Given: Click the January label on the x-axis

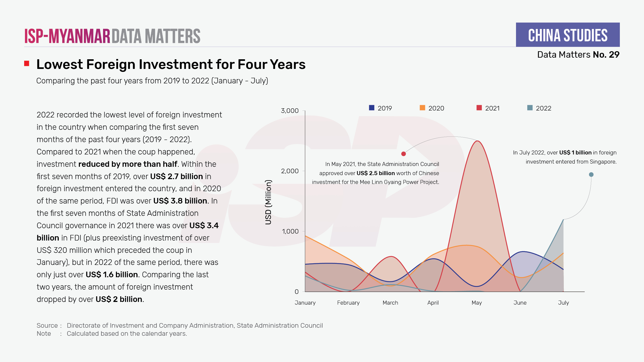Looking at the screenshot, I should (305, 303).
